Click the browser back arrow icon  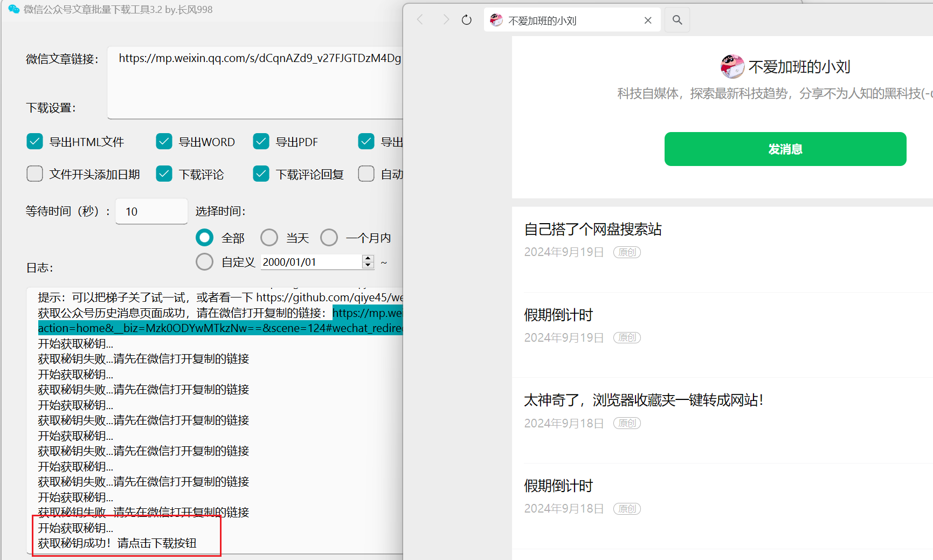point(420,20)
